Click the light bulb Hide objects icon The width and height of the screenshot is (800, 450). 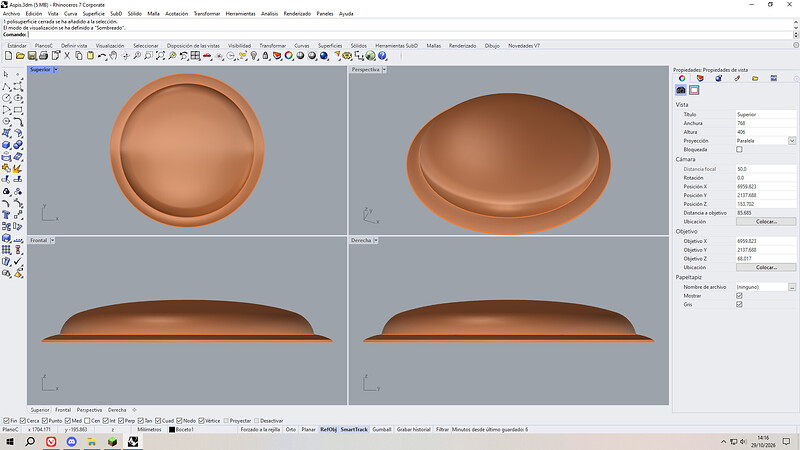254,56
